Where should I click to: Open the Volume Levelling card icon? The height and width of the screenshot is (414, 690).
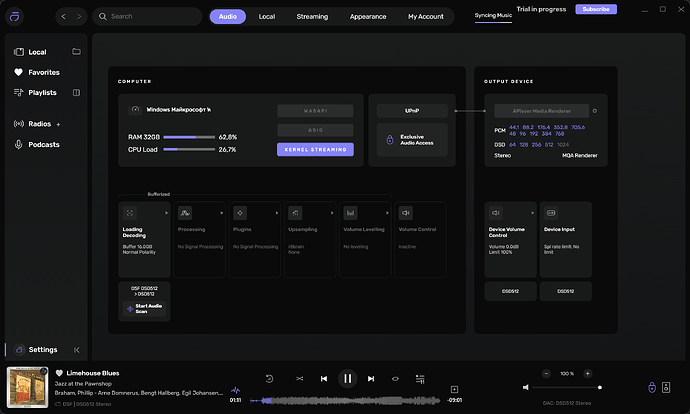coord(350,213)
